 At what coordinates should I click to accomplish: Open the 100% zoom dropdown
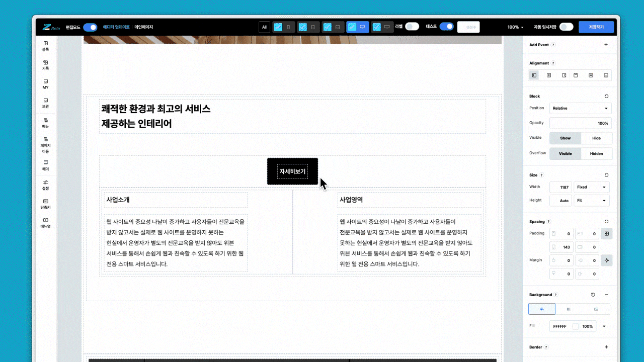(x=515, y=27)
